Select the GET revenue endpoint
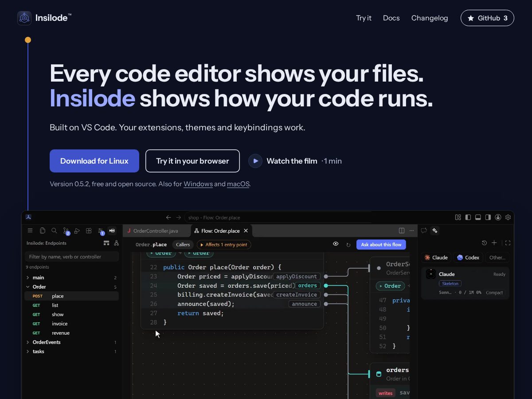The width and height of the screenshot is (532, 399). (71, 333)
